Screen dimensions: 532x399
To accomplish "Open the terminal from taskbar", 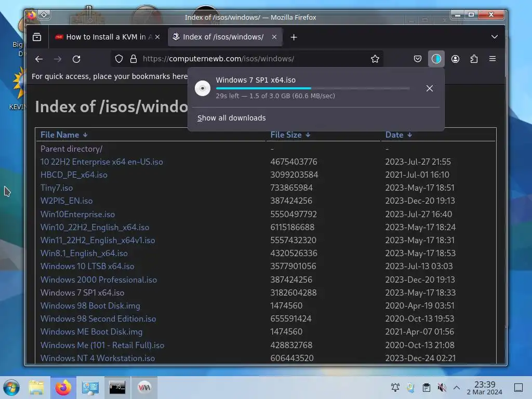I will click(117, 387).
